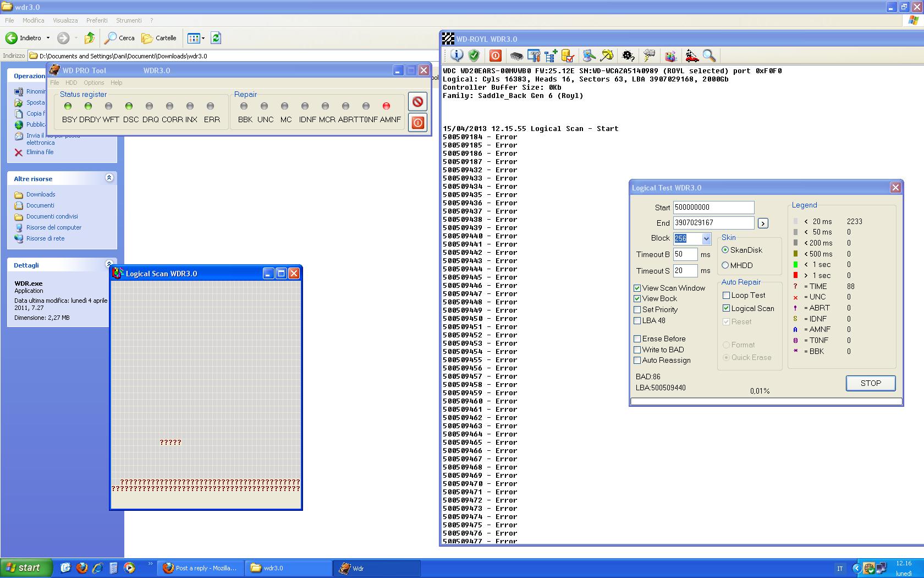Enable the Loop Test checkbox

[726, 296]
